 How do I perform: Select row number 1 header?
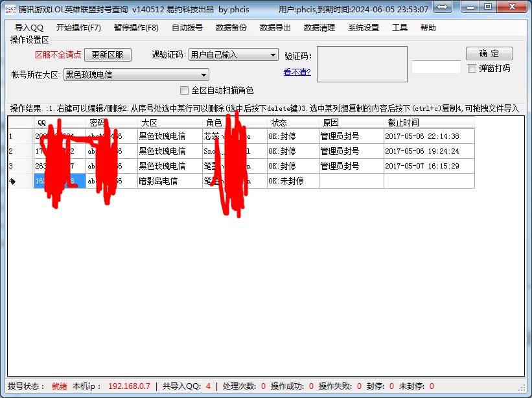[21, 136]
